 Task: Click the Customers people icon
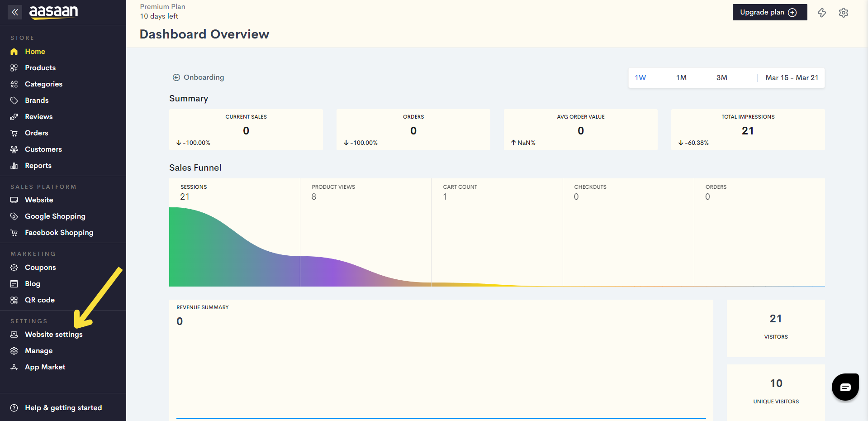pyautogui.click(x=14, y=149)
